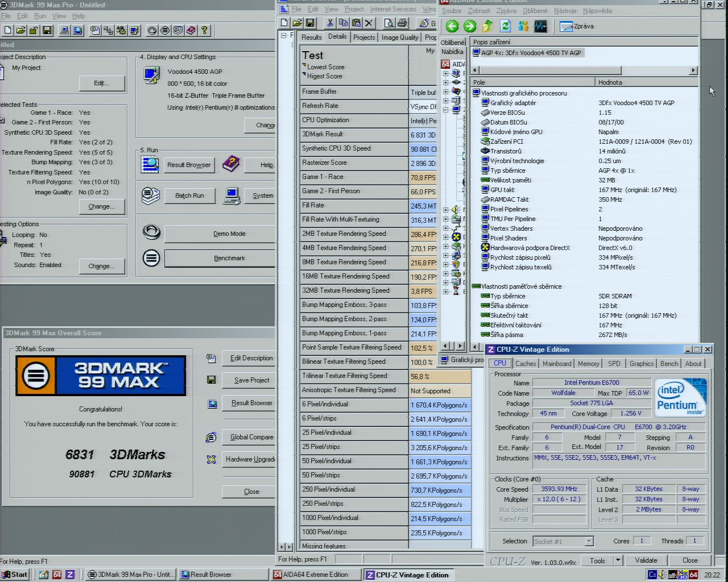The image size is (728, 582).
Task: Collapse the expanded display node in AIDA64 tree
Action: pyautogui.click(x=446, y=110)
